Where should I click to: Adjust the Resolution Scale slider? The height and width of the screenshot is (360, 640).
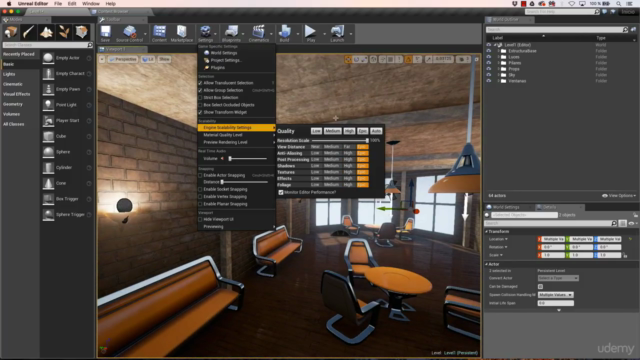point(340,140)
